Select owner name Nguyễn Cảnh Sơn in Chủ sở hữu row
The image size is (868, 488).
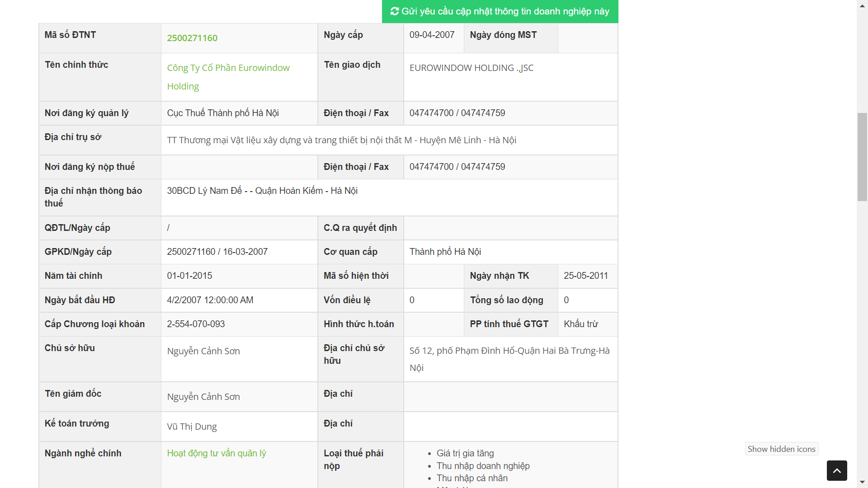point(203,351)
